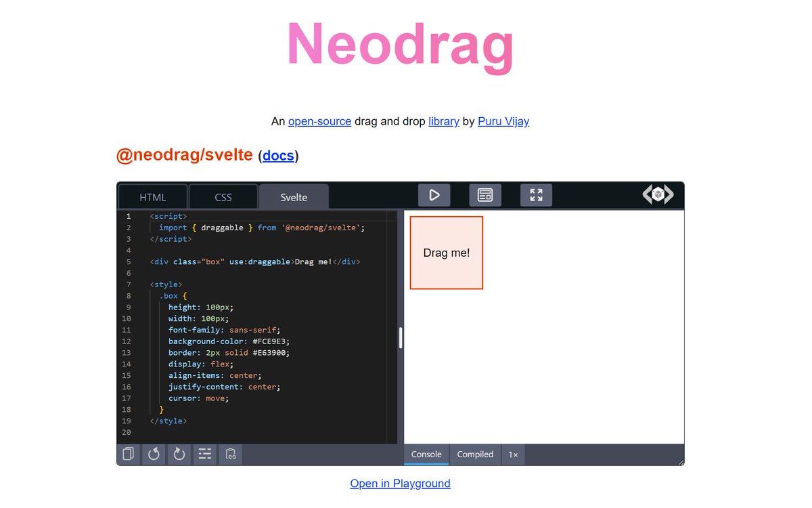
Task: Click the cursor: move code line
Action: click(199, 398)
